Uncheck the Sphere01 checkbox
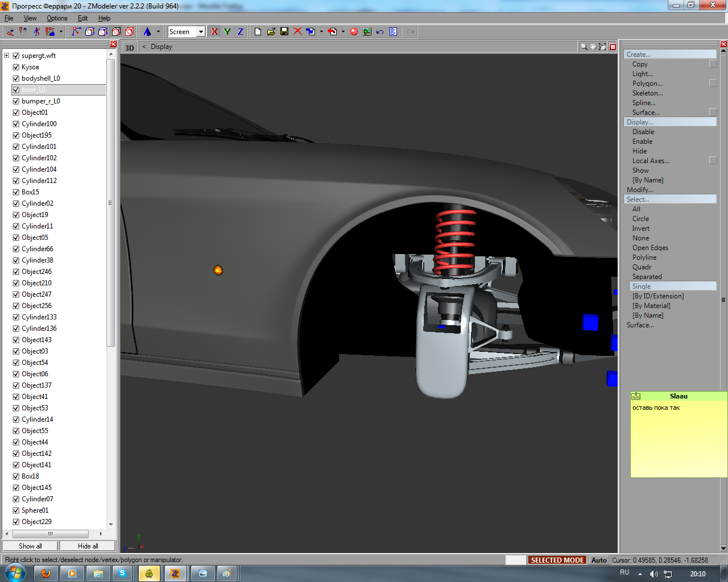The image size is (728, 582). 16,510
